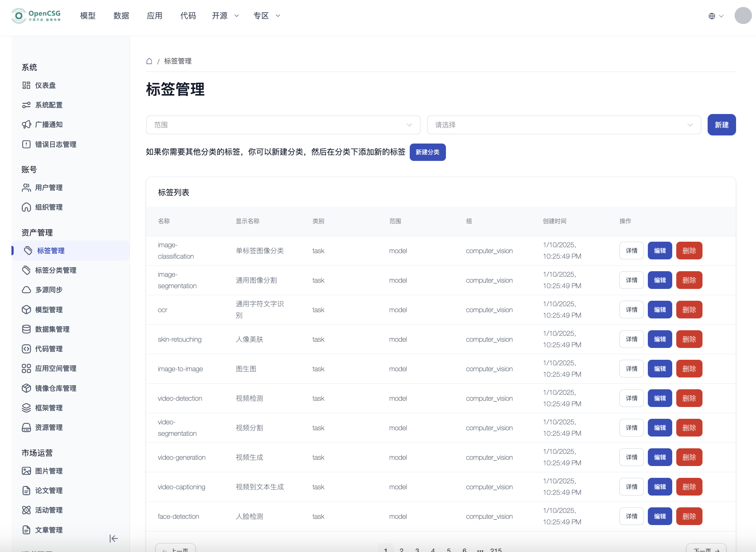The image size is (756, 552).
Task: Expand the 范围 scope dropdown
Action: 283,125
